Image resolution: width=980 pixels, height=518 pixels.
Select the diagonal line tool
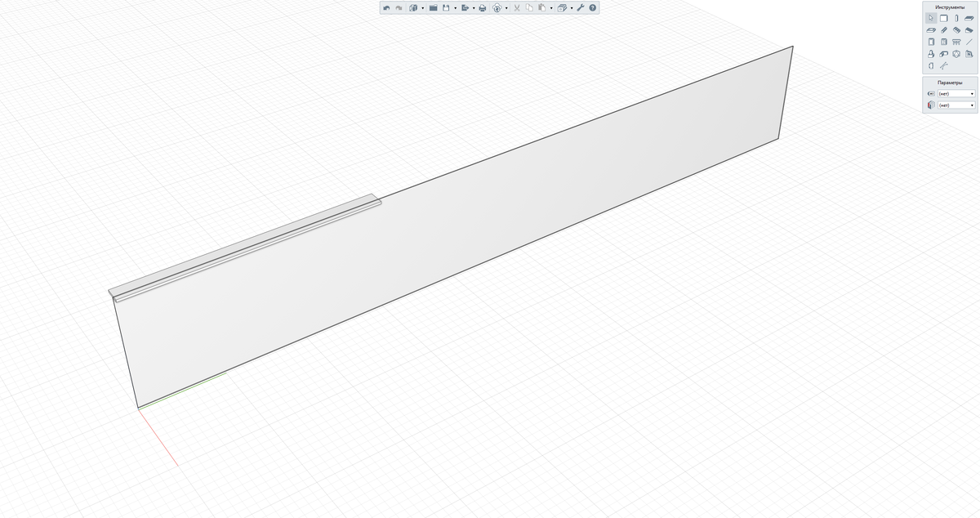[x=969, y=42]
